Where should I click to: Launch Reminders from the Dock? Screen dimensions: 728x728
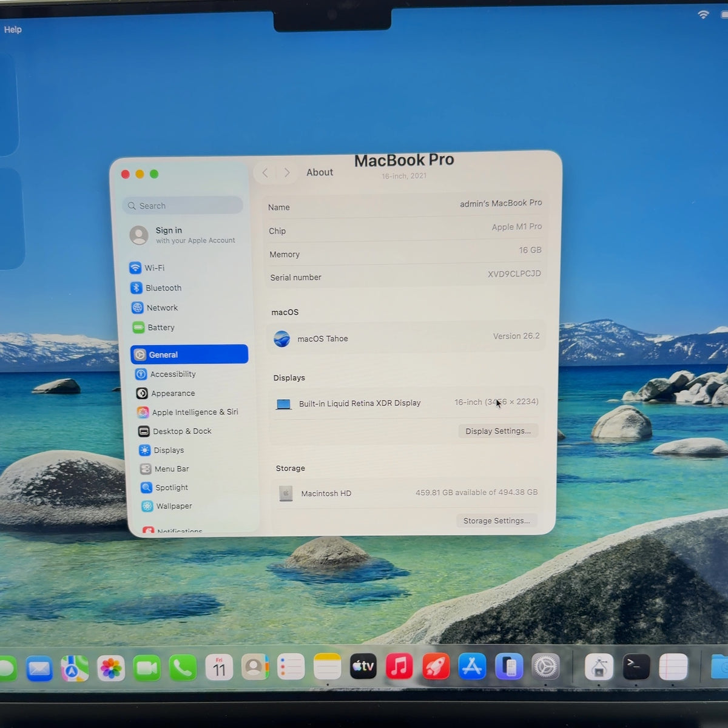click(x=291, y=667)
